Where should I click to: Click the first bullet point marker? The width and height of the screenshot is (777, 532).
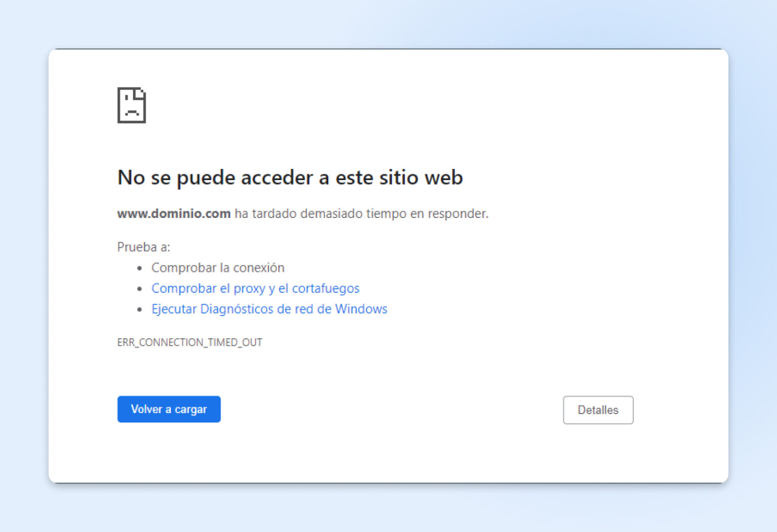click(x=140, y=268)
